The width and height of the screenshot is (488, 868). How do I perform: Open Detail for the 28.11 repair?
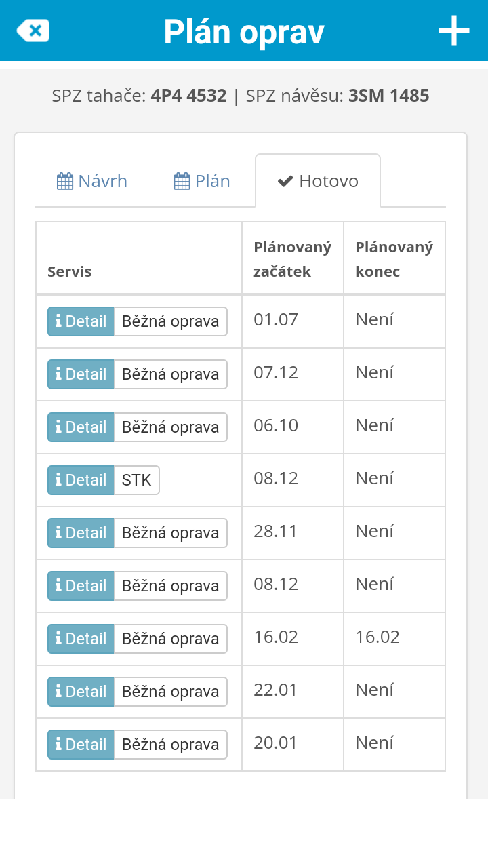tap(81, 533)
